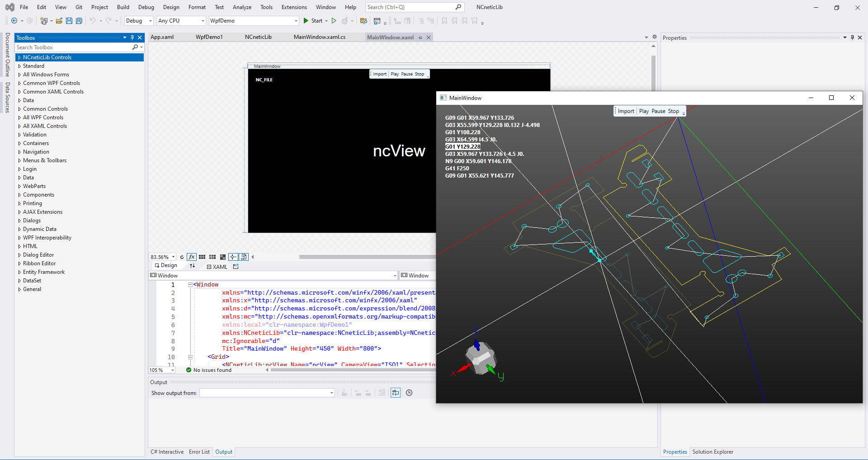
Task: Toggle the artboard checkered background button
Action: point(223,257)
